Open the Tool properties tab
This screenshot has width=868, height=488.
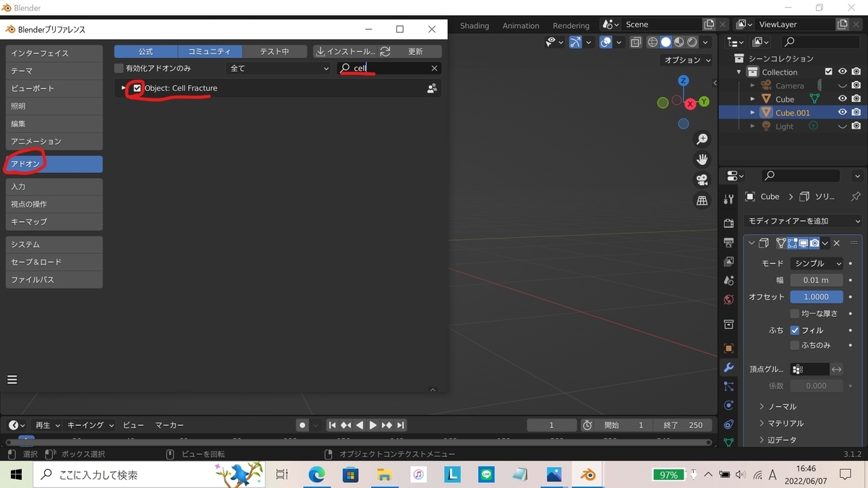(x=728, y=200)
